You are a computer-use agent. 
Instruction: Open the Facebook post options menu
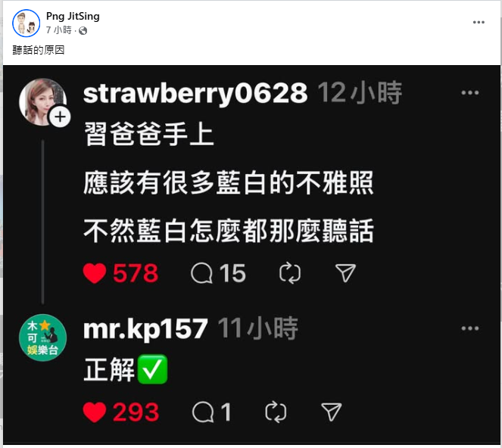[x=479, y=23]
